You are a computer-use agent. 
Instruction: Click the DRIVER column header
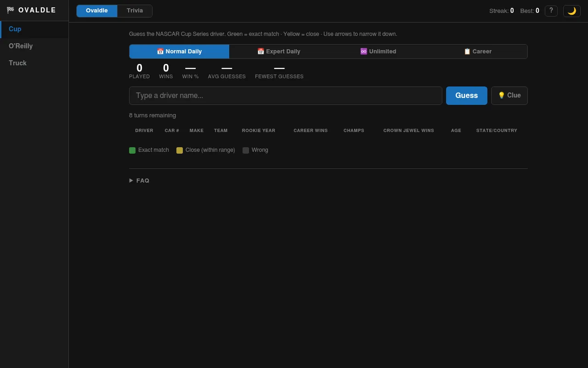coord(144,131)
